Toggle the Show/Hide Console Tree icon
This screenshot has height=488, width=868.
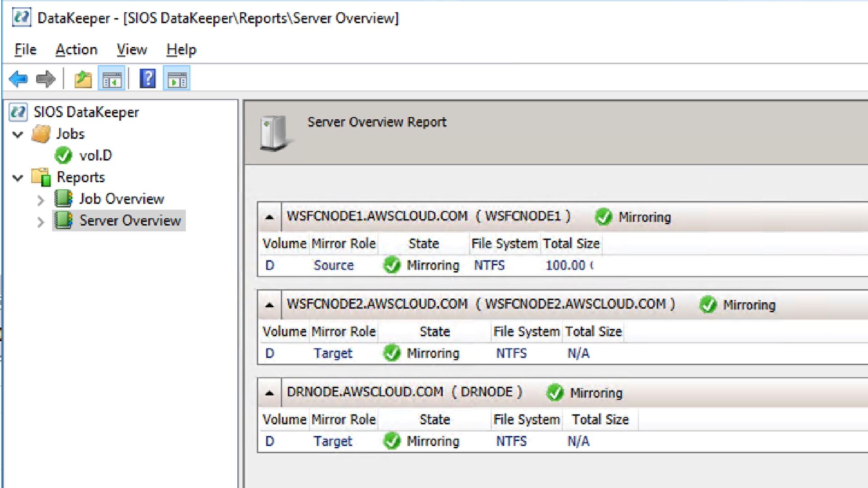(112, 79)
